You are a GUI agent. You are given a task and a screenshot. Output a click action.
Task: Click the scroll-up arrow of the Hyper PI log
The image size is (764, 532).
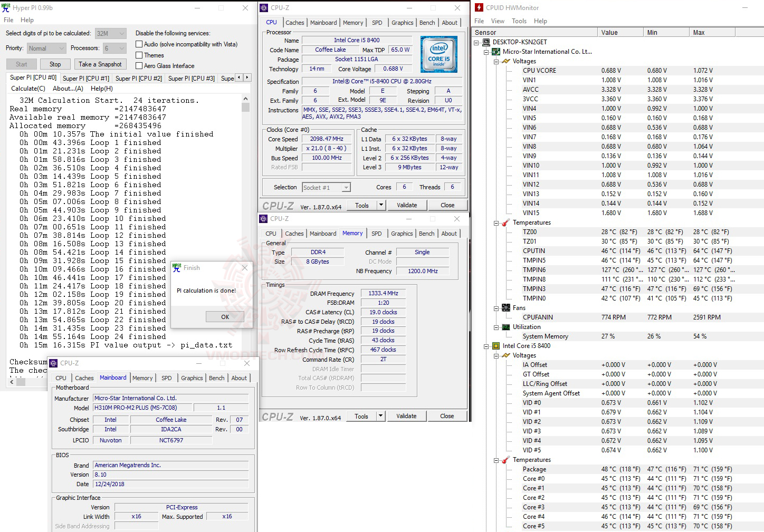click(245, 99)
